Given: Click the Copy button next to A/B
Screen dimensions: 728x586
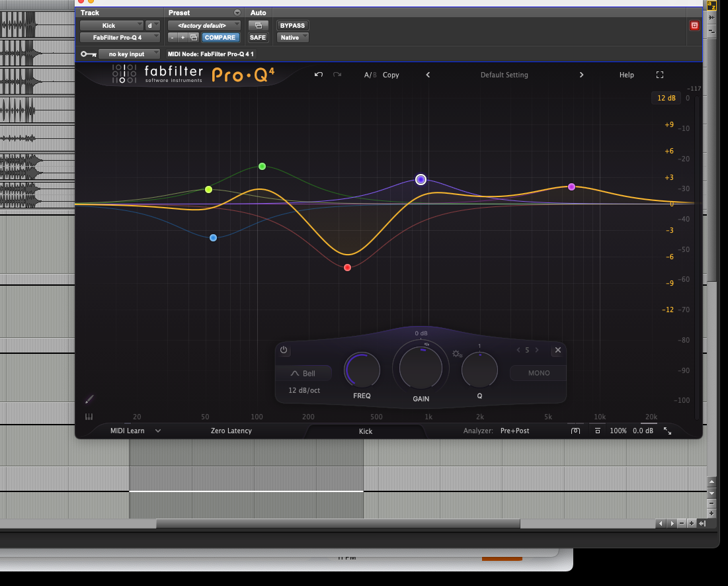Looking at the screenshot, I should pos(391,75).
